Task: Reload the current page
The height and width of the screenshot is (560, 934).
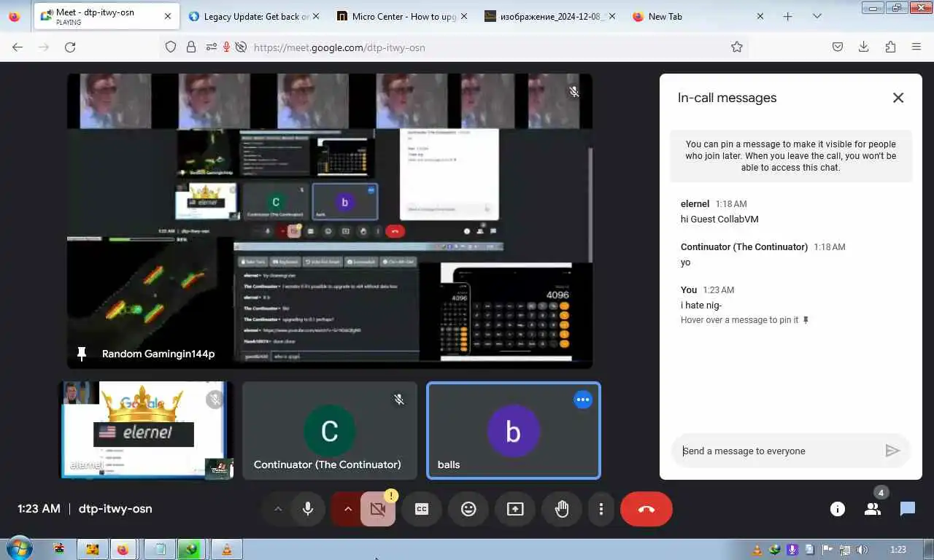Action: (x=70, y=47)
